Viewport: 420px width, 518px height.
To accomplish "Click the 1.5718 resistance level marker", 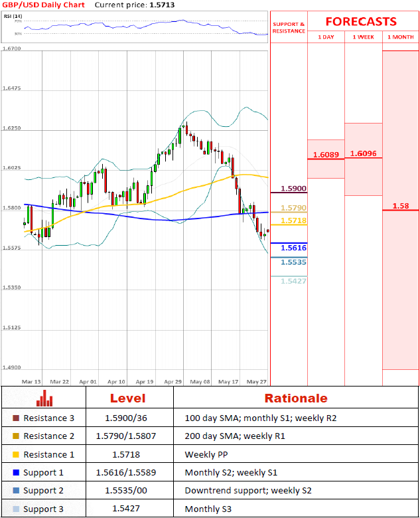I will [x=293, y=220].
